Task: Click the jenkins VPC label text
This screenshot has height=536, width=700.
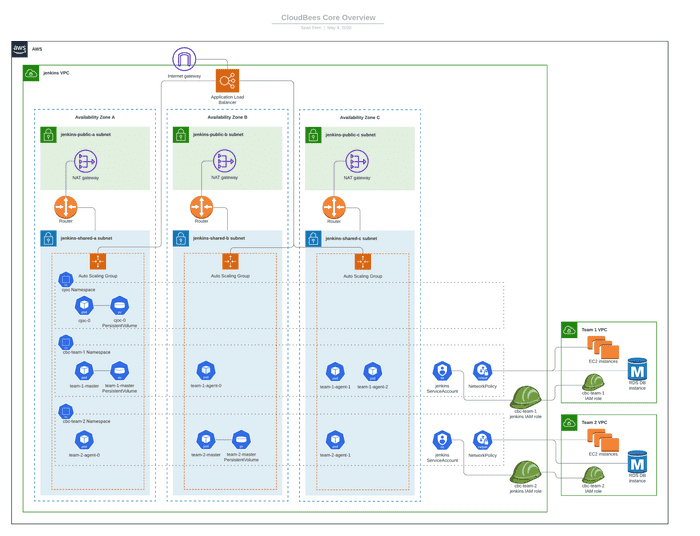Action: pyautogui.click(x=56, y=73)
